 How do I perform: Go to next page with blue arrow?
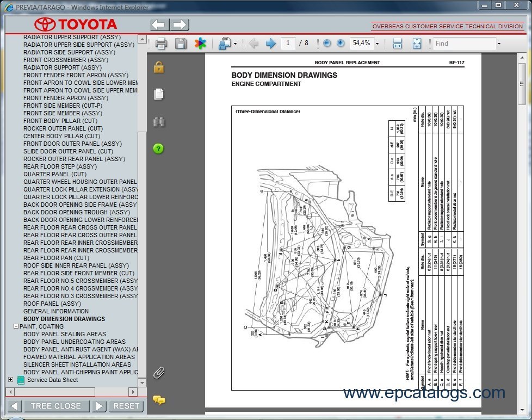pyautogui.click(x=270, y=44)
